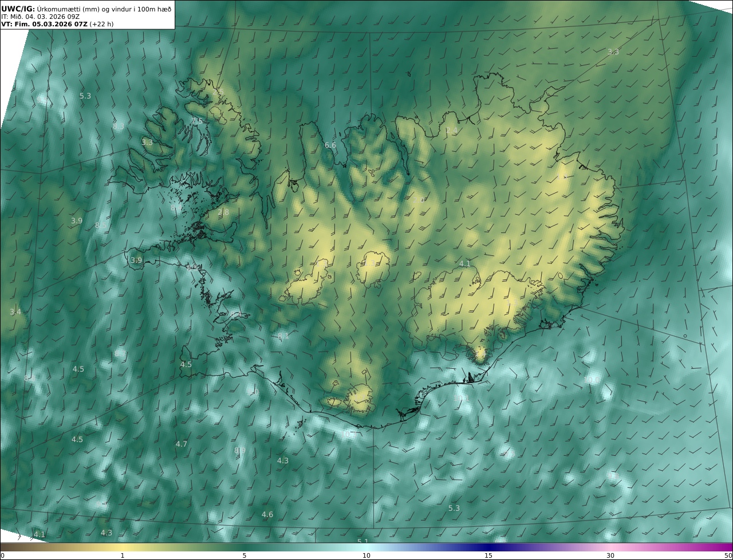
Task: Click the 8.3 value on the map
Action: pos(119,126)
